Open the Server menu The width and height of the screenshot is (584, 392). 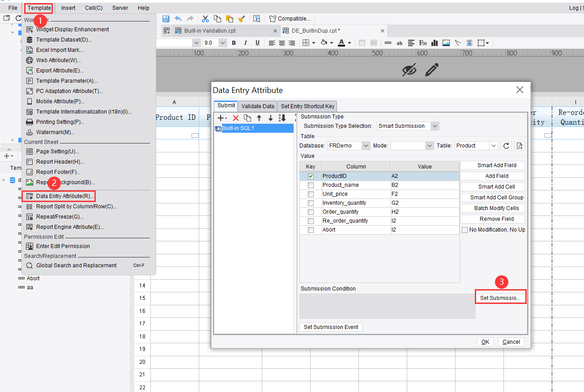119,8
